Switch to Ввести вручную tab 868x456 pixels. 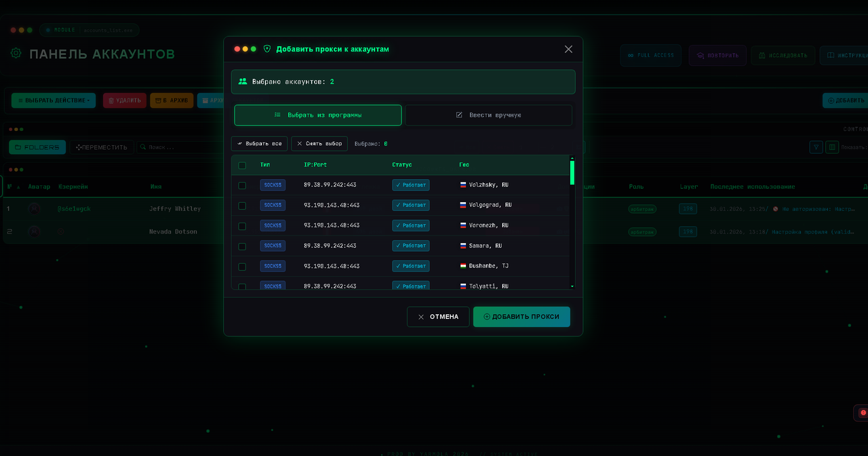click(x=488, y=115)
